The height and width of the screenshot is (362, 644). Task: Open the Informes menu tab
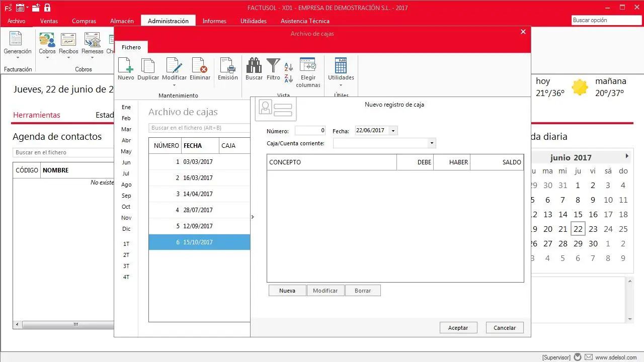214,21
